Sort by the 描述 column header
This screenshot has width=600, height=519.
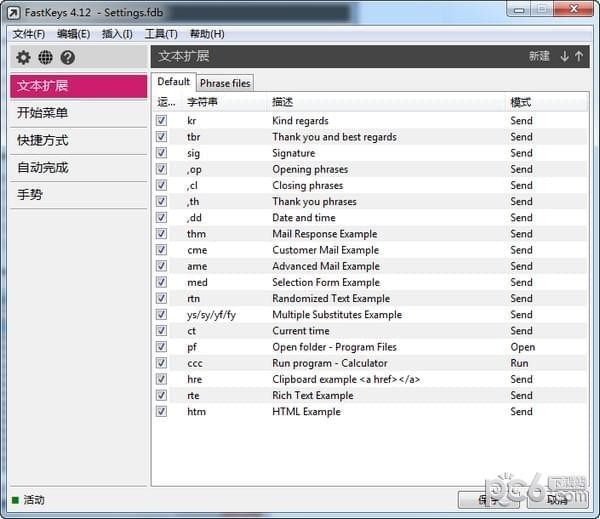(282, 102)
